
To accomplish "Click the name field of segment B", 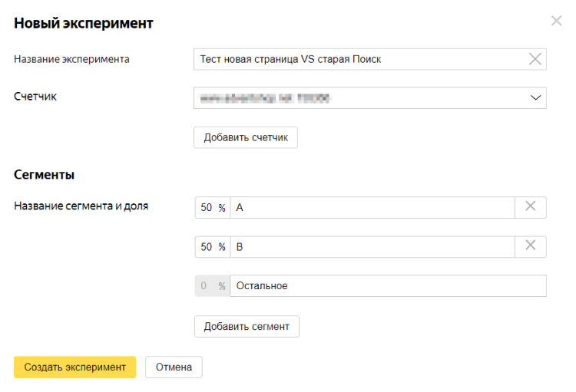I will click(x=372, y=247).
